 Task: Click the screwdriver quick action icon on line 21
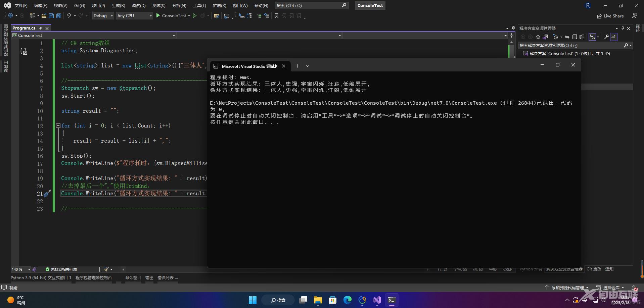click(47, 193)
